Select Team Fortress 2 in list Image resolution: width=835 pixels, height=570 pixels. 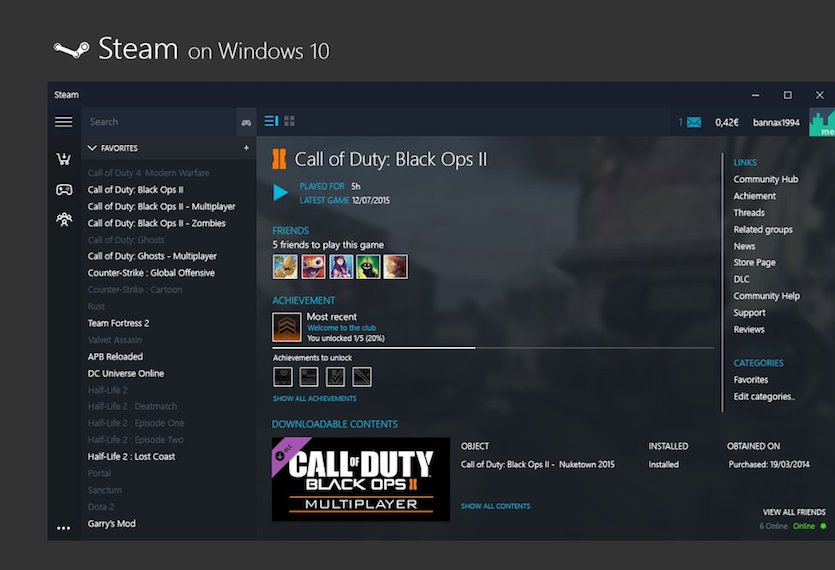tap(118, 323)
